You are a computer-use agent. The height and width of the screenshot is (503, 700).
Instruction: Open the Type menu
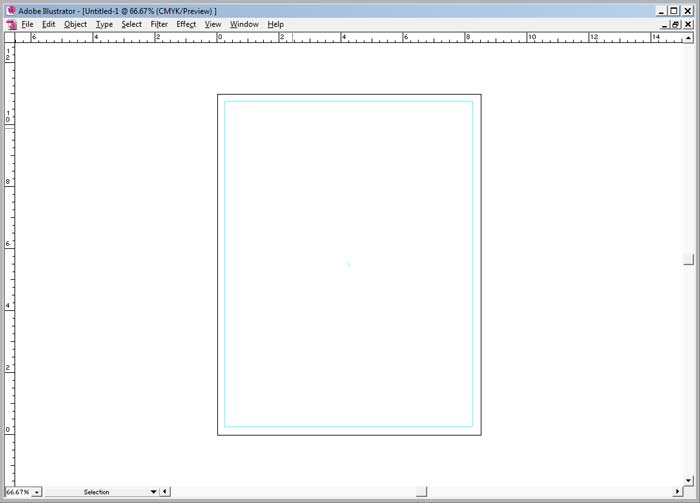[104, 25]
